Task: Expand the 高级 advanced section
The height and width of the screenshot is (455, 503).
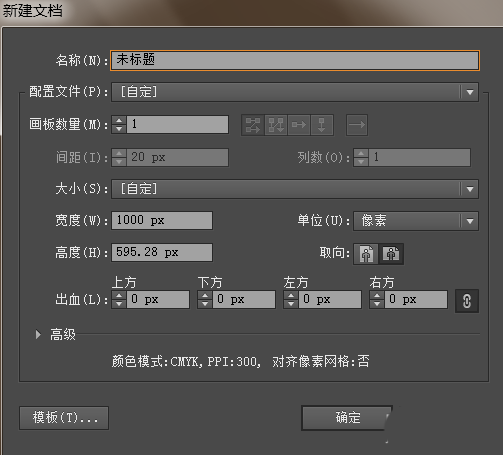Action: (x=38, y=334)
